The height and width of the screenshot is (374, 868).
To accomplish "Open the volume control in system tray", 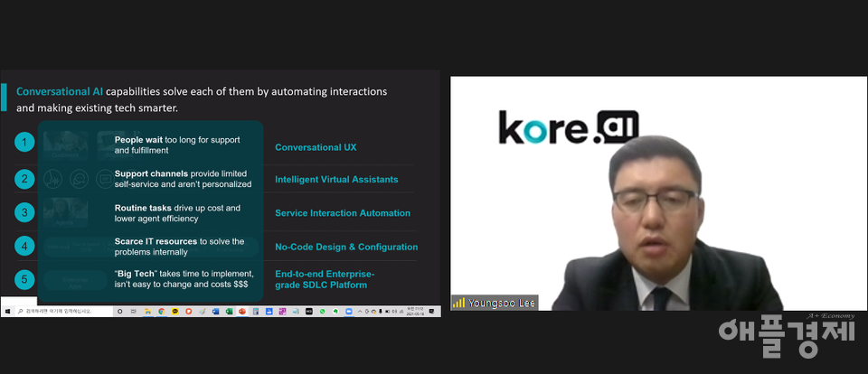I will tap(394, 311).
